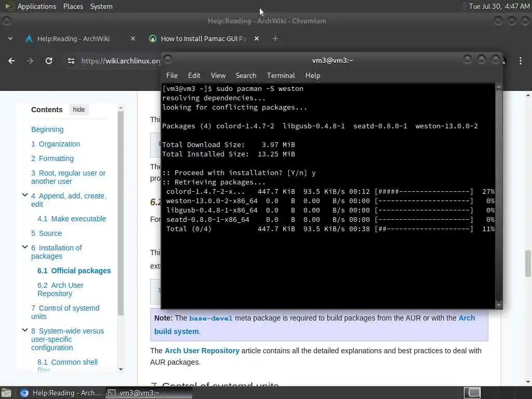Click the clock in the top panel
Viewport: 532px width, 399px height.
click(x=498, y=6)
